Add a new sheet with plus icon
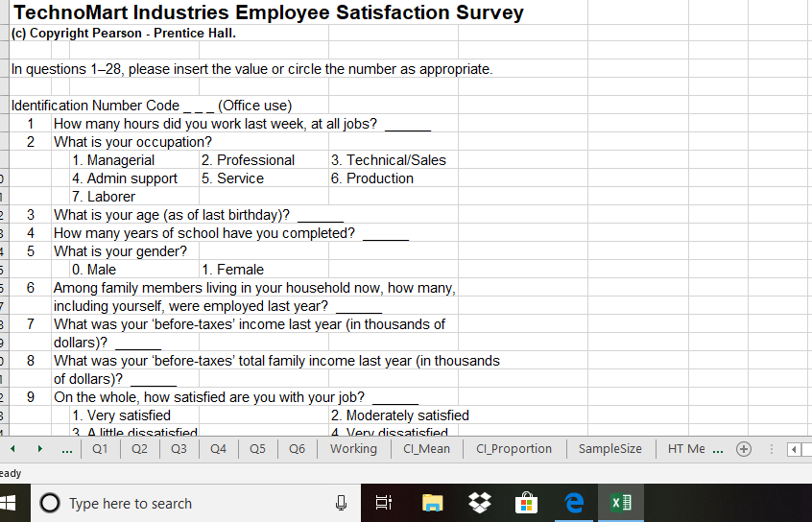Screen dimensions: 812x522 pyautogui.click(x=743, y=449)
